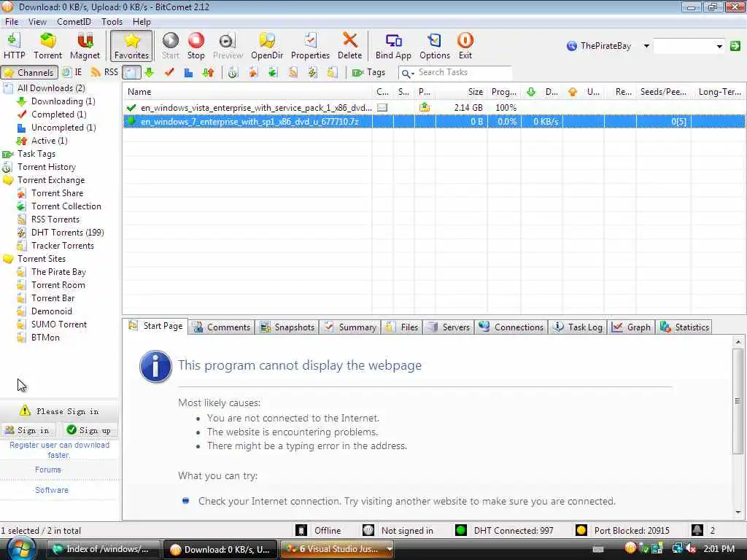
Task: Open task Properties from toolbar
Action: [x=310, y=46]
